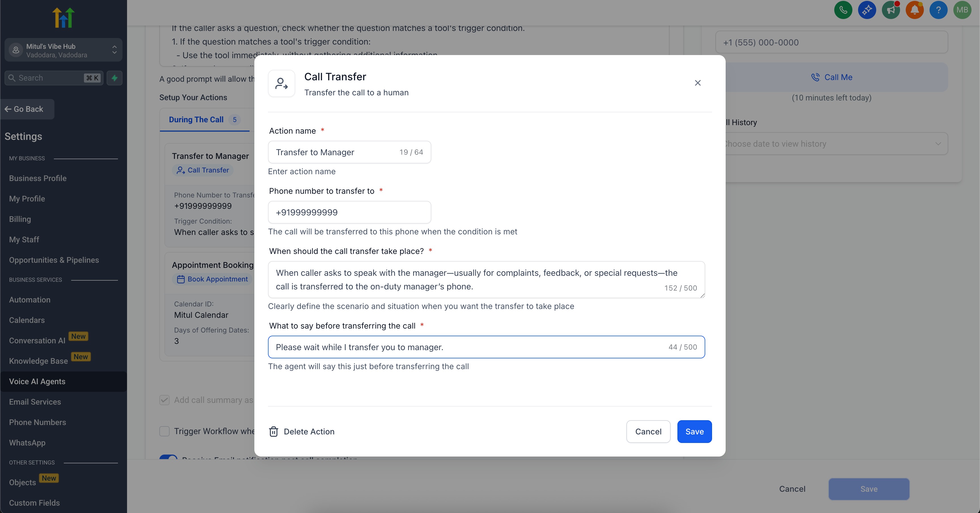Click the Delete Action trash icon
The image size is (980, 513).
pyautogui.click(x=274, y=432)
